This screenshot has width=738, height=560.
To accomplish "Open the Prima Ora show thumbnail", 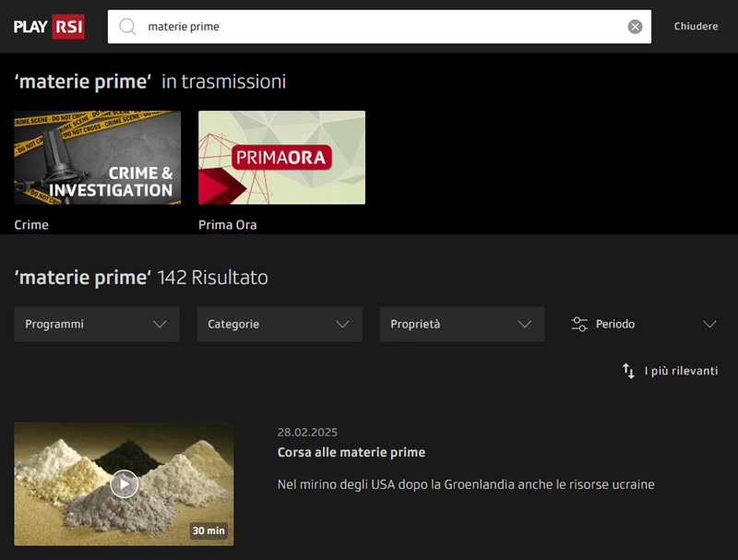I will pos(281,158).
